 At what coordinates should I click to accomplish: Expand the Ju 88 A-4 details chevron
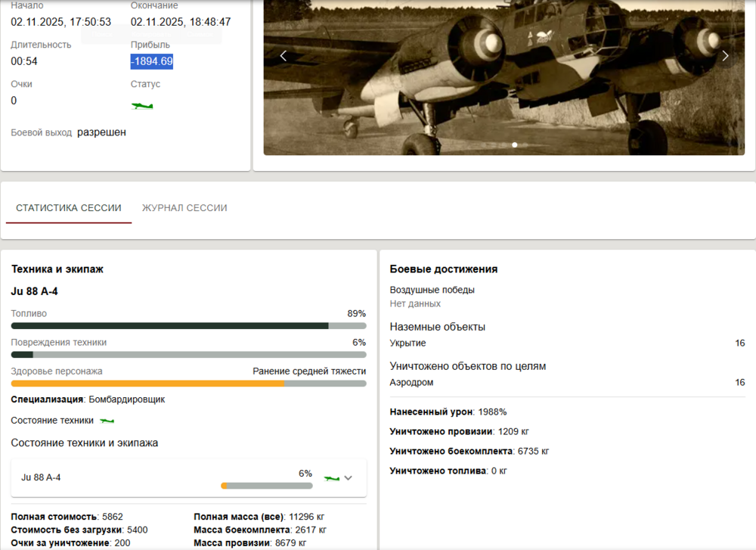(x=349, y=477)
